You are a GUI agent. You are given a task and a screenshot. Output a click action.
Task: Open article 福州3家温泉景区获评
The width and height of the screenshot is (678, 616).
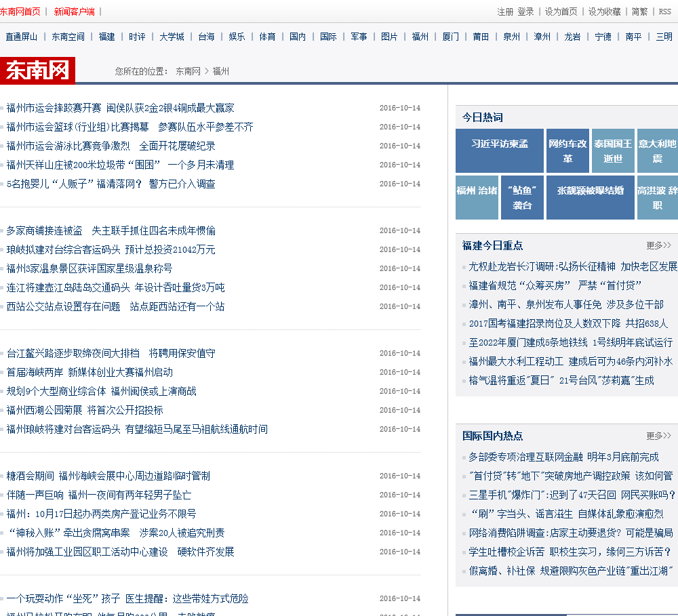(x=89, y=269)
